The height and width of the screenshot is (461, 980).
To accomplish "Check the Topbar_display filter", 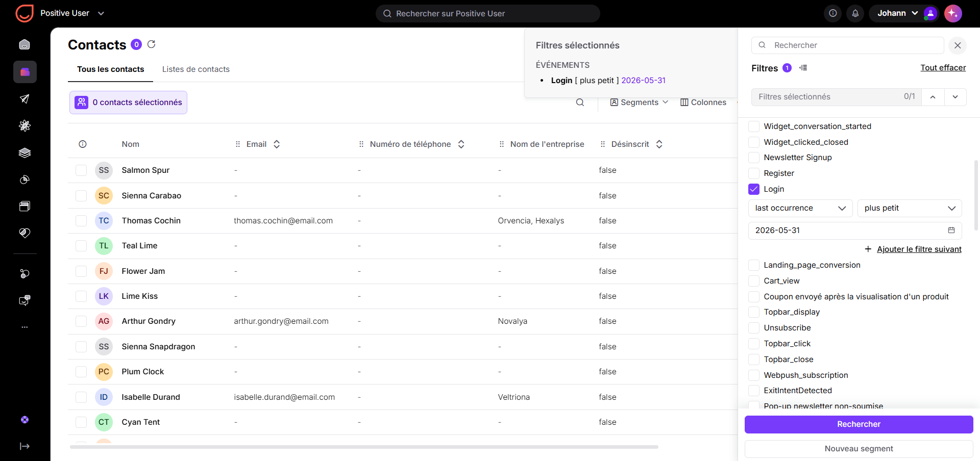I will (x=754, y=312).
